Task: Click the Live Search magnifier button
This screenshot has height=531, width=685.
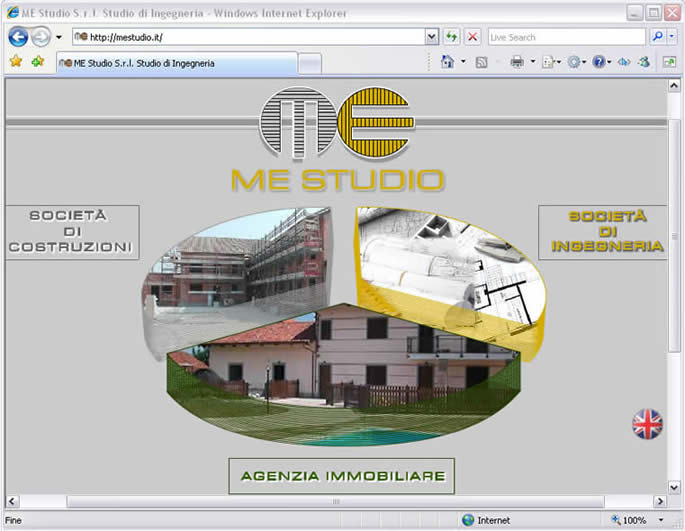Action: [x=657, y=37]
